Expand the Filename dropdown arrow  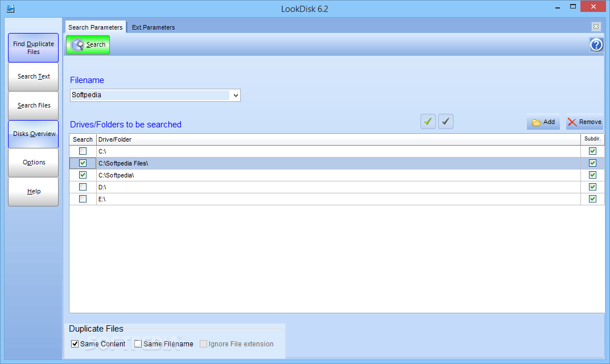click(235, 96)
